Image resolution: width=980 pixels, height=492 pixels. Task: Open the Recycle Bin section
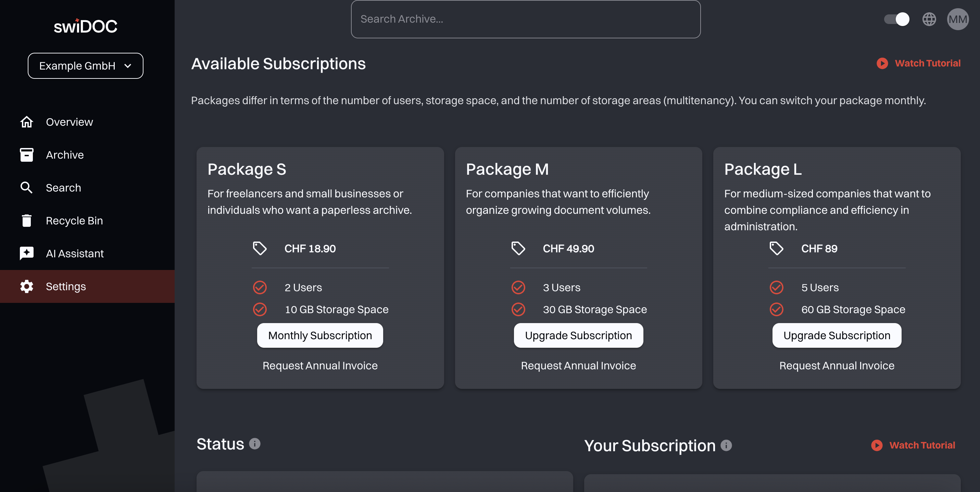[x=74, y=221]
